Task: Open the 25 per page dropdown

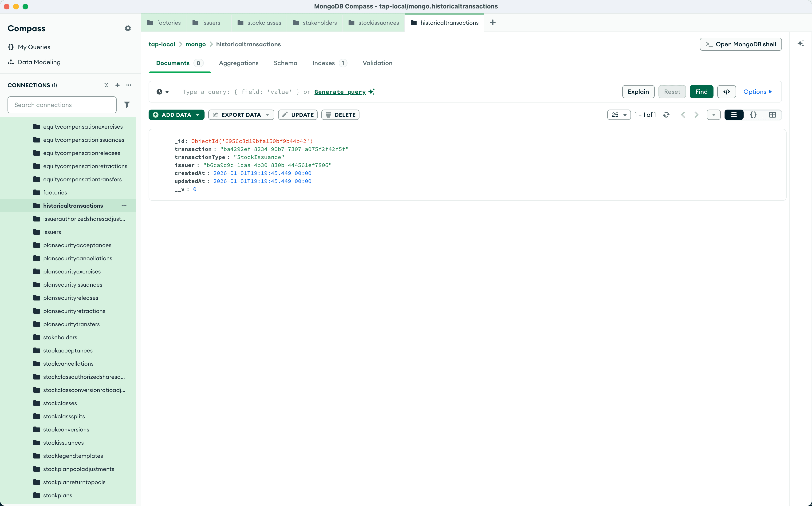Action: [619, 115]
